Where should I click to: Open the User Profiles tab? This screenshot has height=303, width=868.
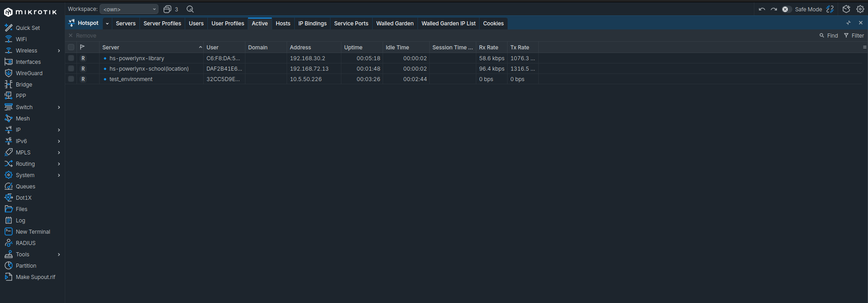click(x=227, y=24)
